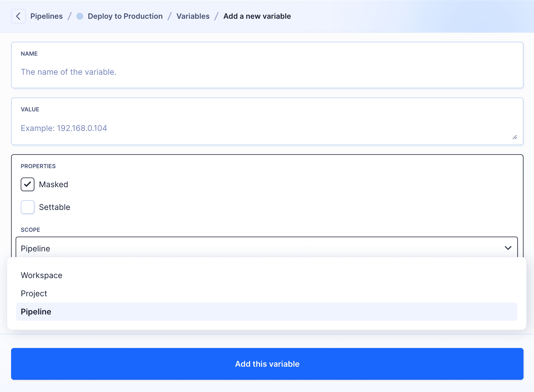534x392 pixels.
Task: Focus the Name input field
Action: [x=267, y=72]
